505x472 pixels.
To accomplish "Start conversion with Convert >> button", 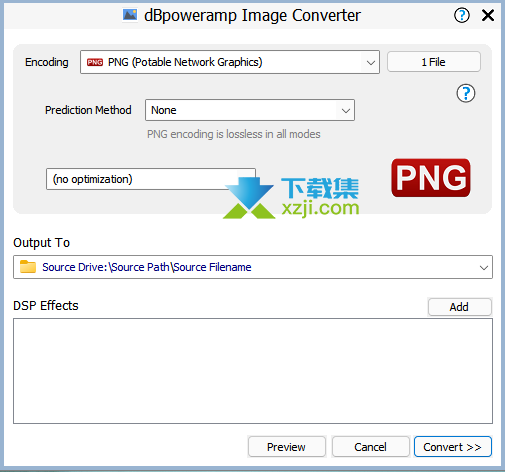I will coord(453,447).
